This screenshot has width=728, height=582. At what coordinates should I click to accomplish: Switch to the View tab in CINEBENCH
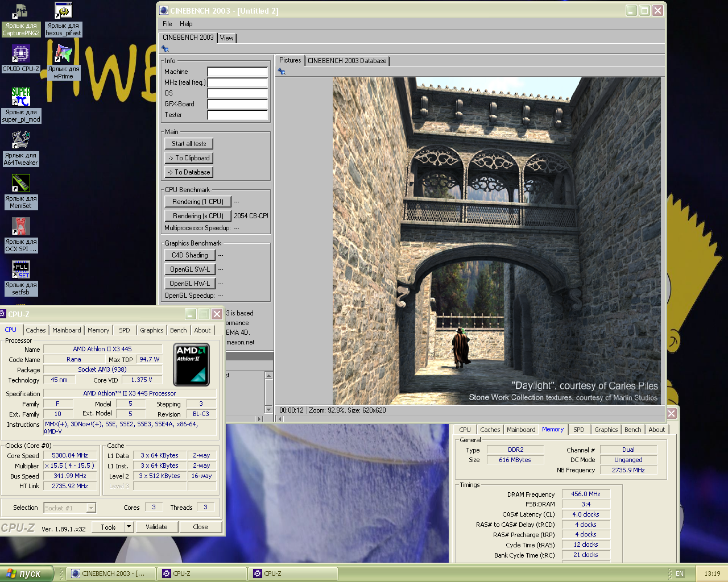[227, 38]
